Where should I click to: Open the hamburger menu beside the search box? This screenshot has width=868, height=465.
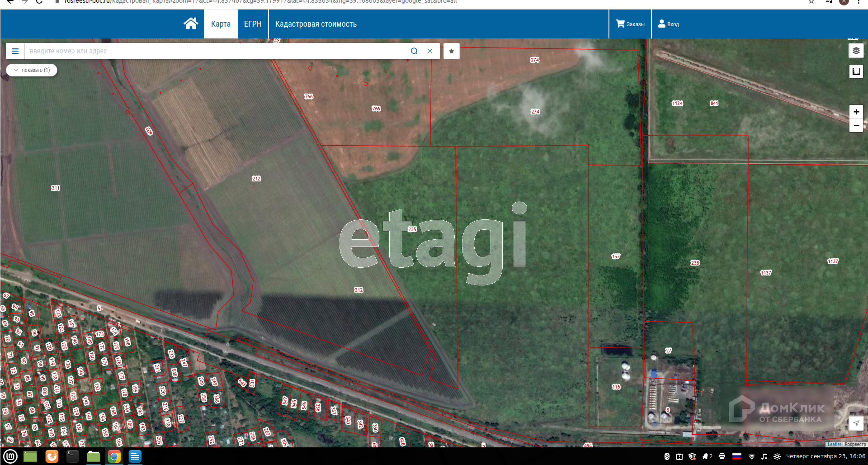15,51
